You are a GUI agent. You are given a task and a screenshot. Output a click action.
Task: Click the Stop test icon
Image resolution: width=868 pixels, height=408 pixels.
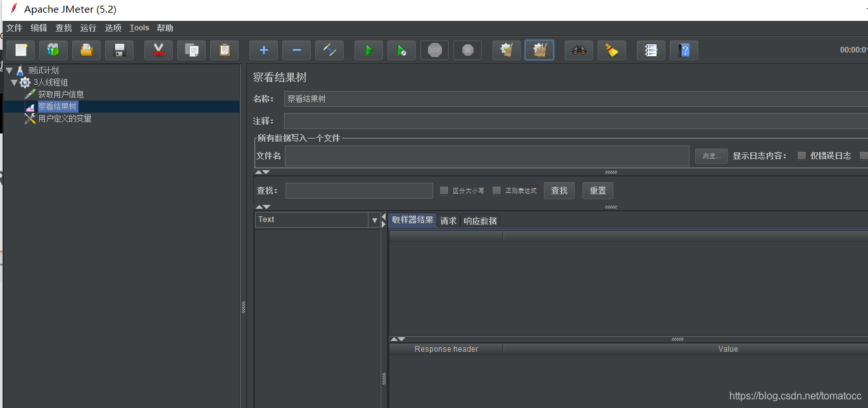pyautogui.click(x=435, y=50)
